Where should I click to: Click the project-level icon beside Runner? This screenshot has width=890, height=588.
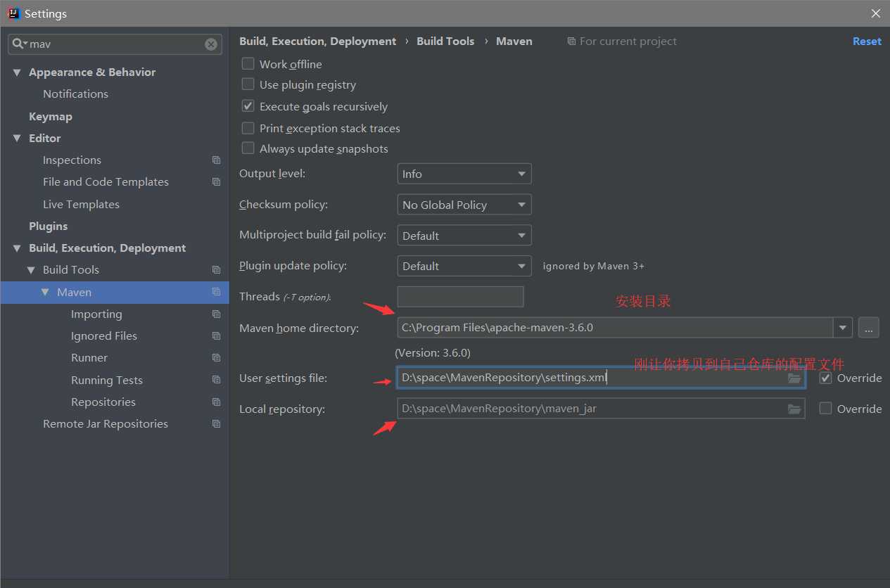(216, 358)
